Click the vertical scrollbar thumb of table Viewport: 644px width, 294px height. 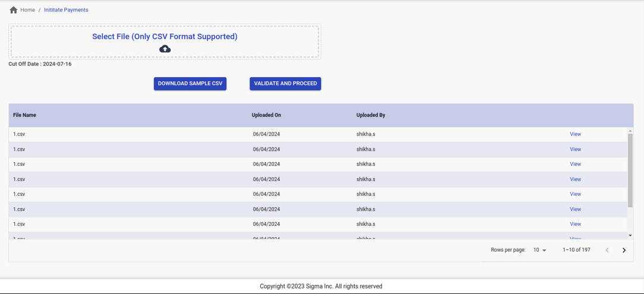point(630,170)
